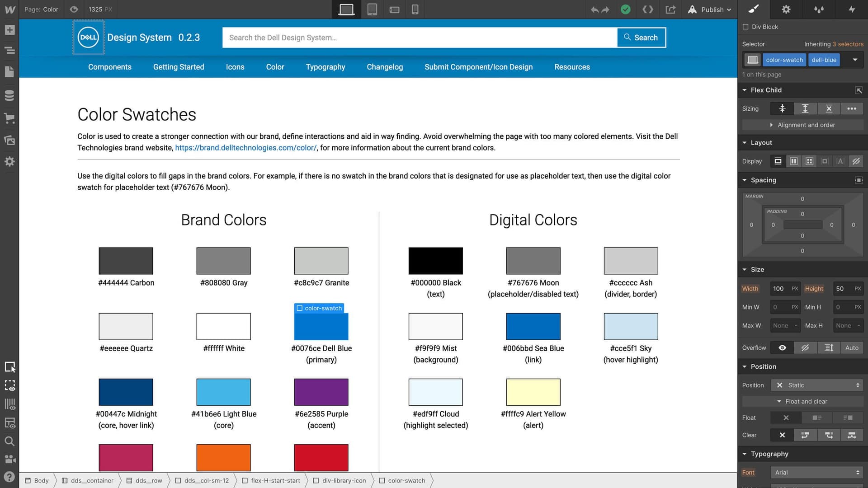The image size is (868, 488).
Task: Click the color-swatch class tag in Selector
Action: pos(784,60)
